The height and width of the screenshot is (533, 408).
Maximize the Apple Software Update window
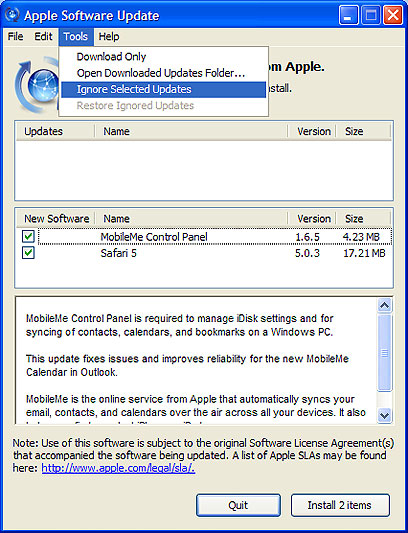[371, 15]
